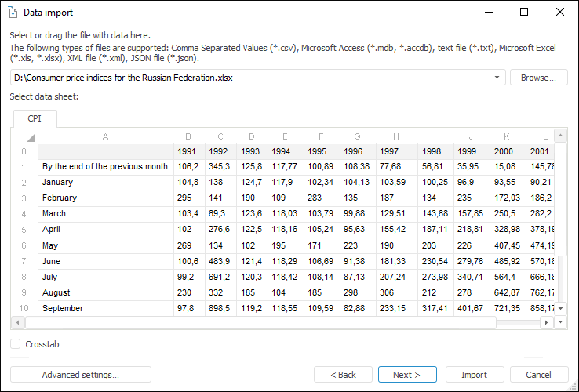The width and height of the screenshot is (579, 392).
Task: Click the file path input field
Action: [x=251, y=78]
